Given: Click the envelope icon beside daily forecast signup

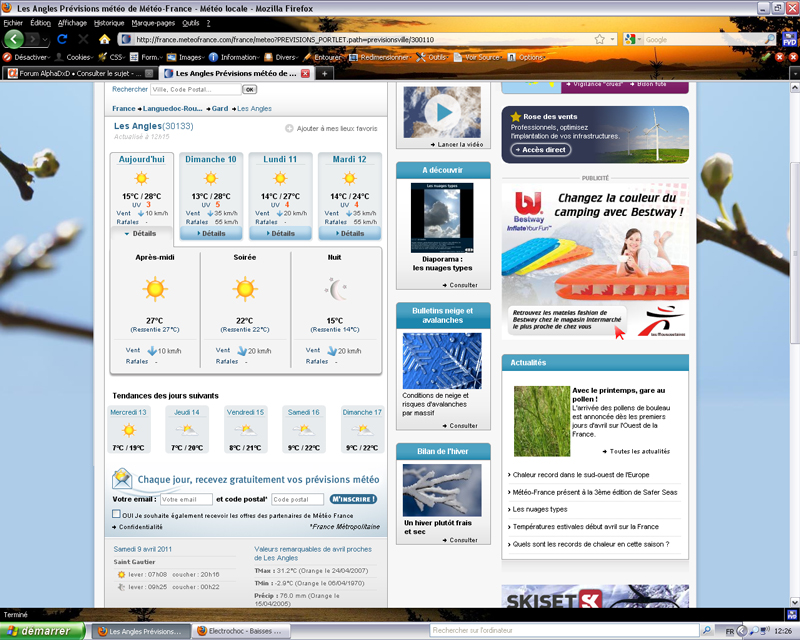Looking at the screenshot, I should click(122, 479).
